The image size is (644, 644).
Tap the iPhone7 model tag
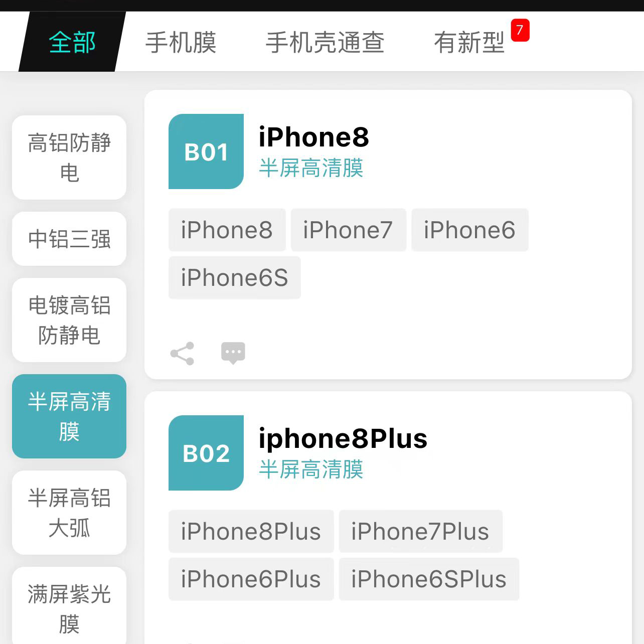tap(348, 230)
